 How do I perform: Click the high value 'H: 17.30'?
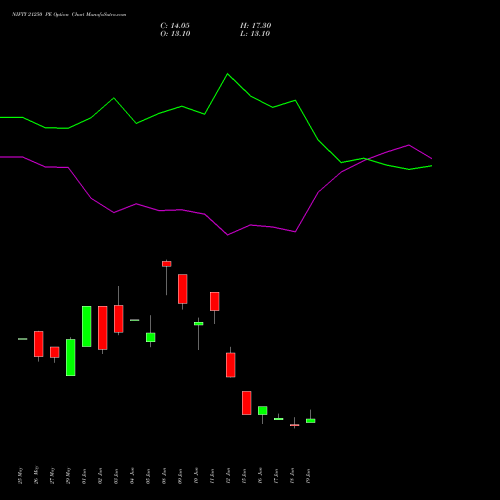click(x=256, y=26)
